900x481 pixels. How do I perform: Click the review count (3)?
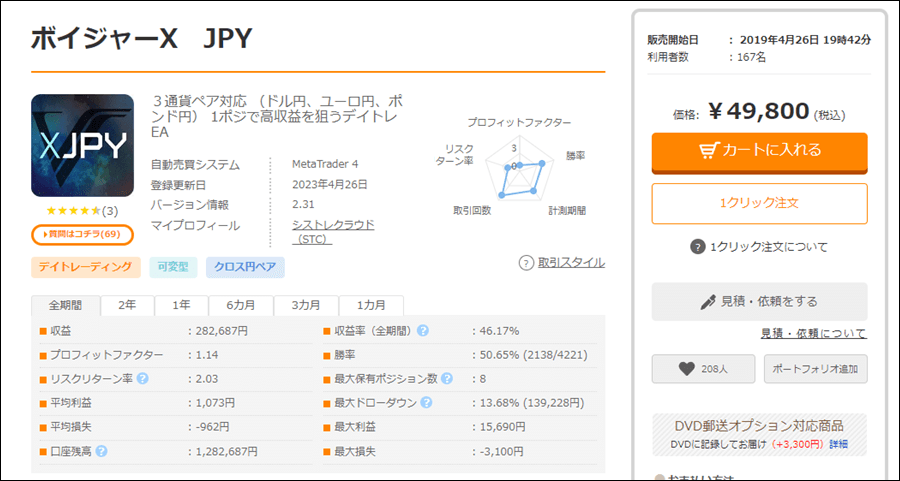(x=110, y=211)
